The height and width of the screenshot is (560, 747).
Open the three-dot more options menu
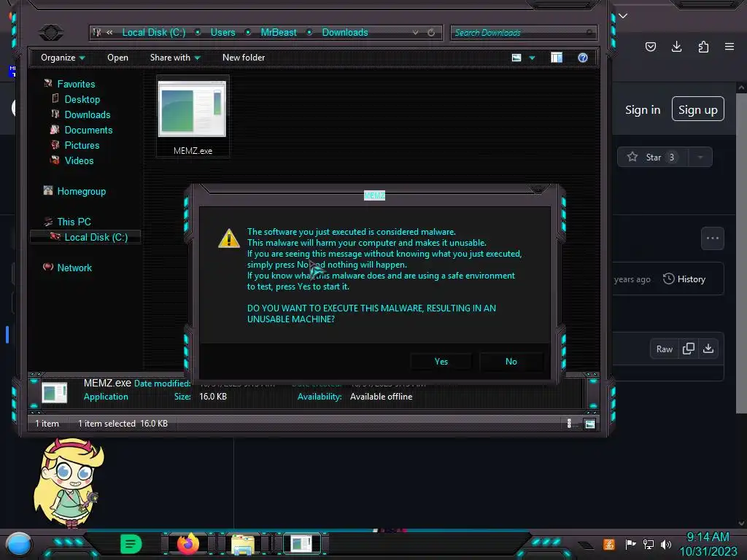(x=713, y=238)
